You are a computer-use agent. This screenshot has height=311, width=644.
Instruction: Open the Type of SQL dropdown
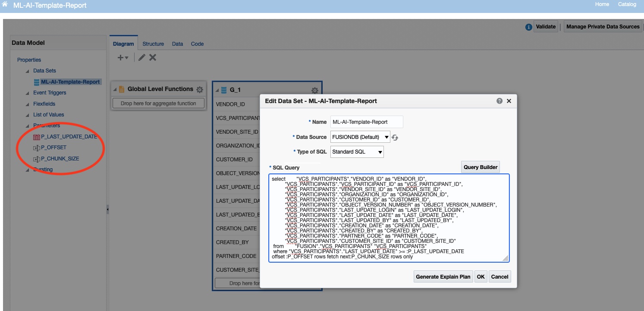coord(379,152)
